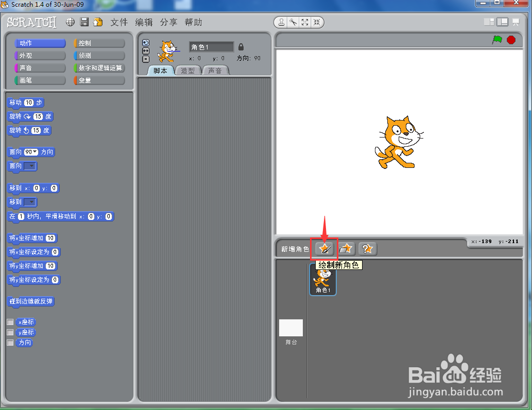The height and width of the screenshot is (410, 532).
Task: Click the 将x坐标设定为 0 block
Action: pos(34,252)
